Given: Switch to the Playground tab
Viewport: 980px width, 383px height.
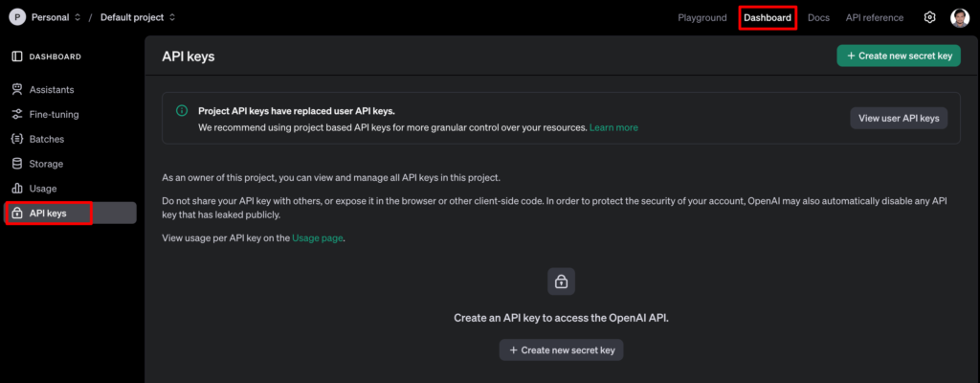Looking at the screenshot, I should point(702,17).
